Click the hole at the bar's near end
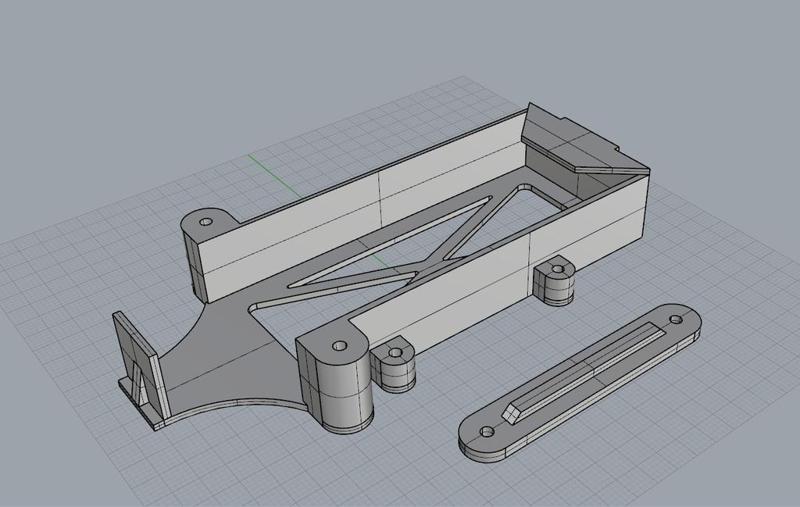Viewport: 800px width, 507px height. tap(487, 432)
